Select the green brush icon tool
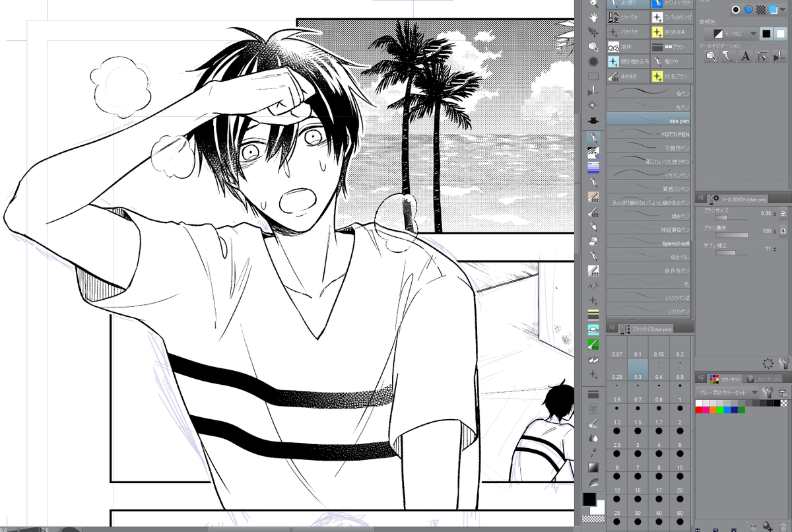This screenshot has height=532, width=792. [x=593, y=343]
